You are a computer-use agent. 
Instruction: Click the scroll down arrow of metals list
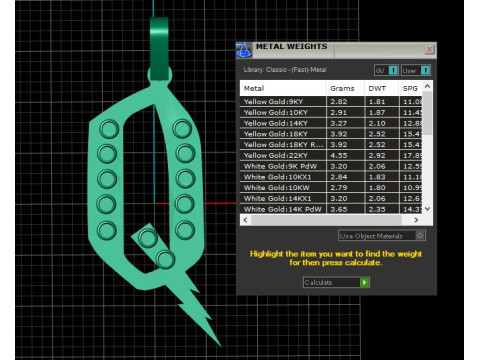428,209
